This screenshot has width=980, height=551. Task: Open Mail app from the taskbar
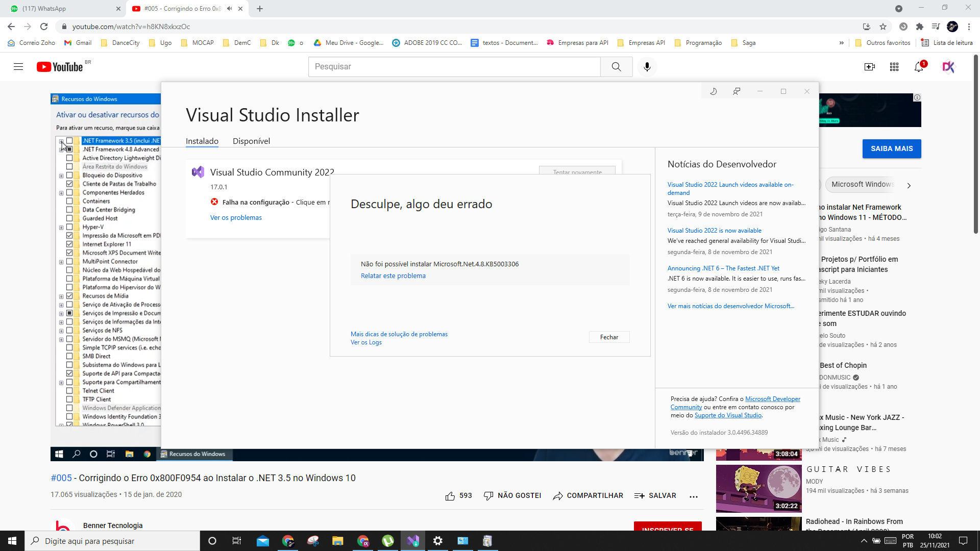pos(263,541)
